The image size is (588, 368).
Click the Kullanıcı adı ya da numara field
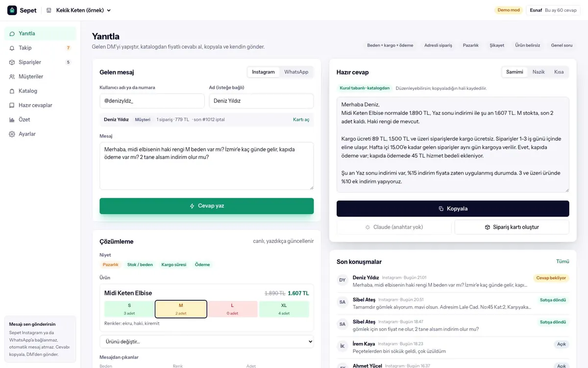152,101
